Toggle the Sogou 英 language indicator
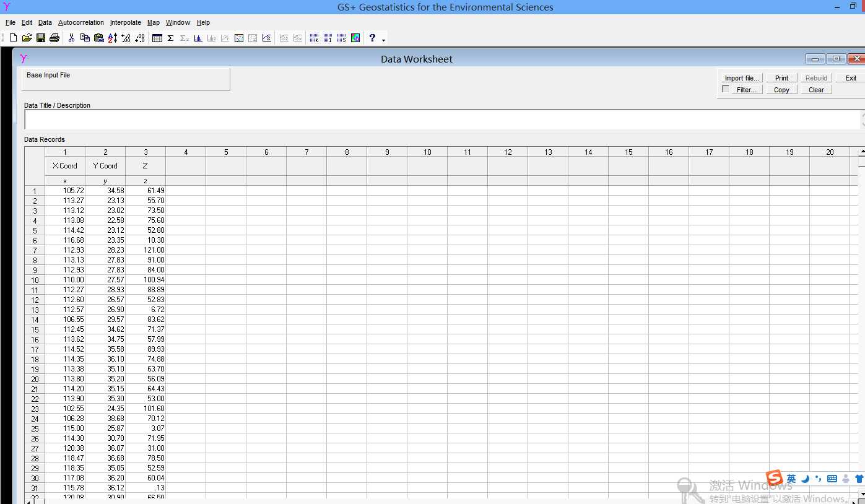This screenshot has height=504, width=865. coord(791,479)
